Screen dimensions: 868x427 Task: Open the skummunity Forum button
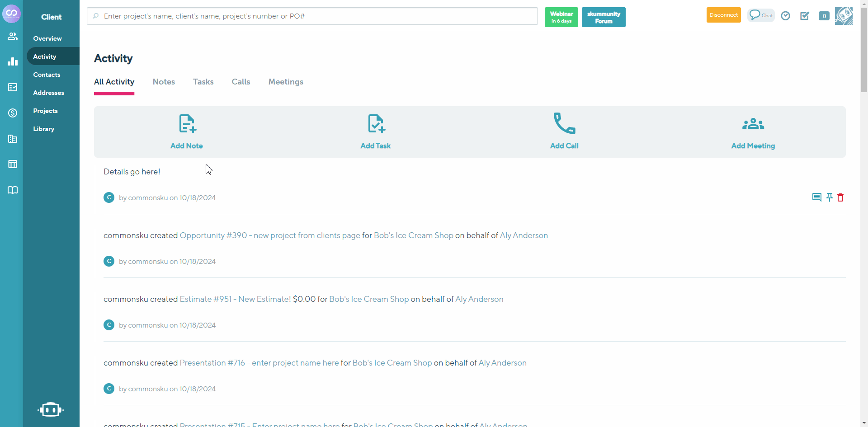(x=603, y=17)
